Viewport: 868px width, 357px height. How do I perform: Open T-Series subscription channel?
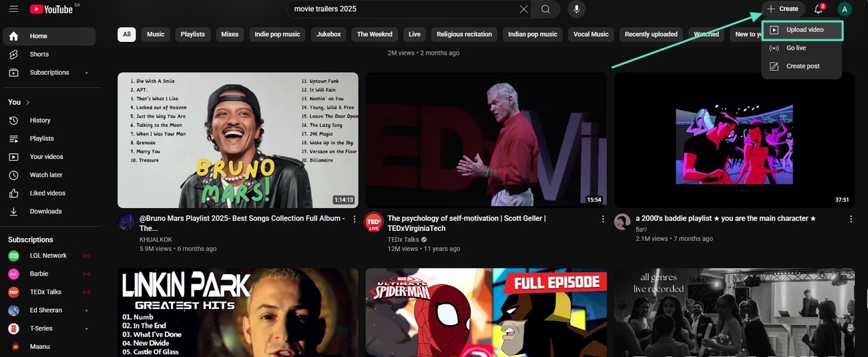click(49, 328)
